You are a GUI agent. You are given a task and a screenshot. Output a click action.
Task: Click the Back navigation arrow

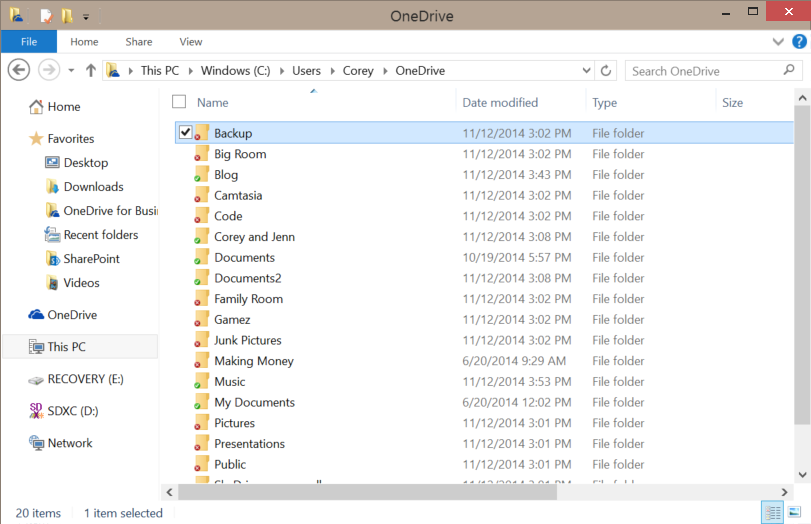pos(19,70)
